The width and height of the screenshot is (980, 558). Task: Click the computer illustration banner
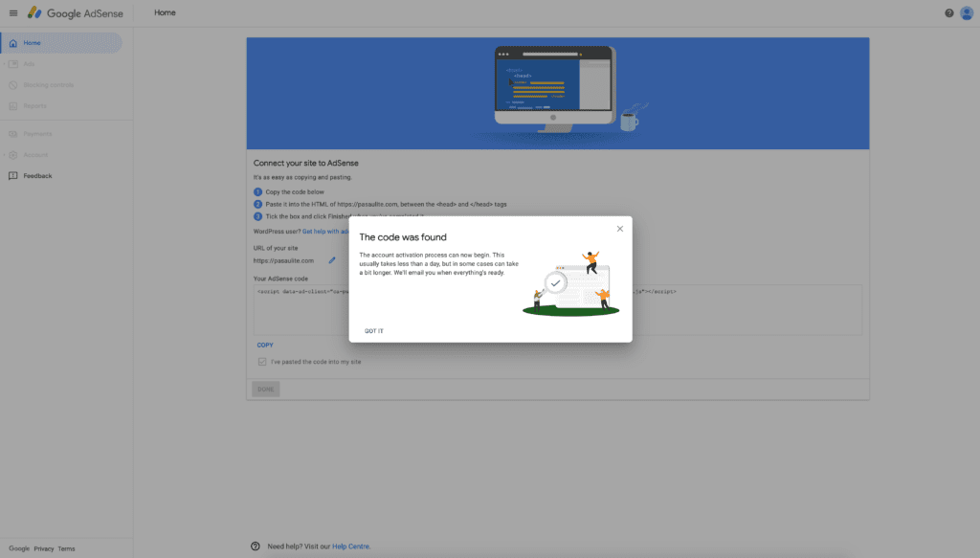(558, 93)
